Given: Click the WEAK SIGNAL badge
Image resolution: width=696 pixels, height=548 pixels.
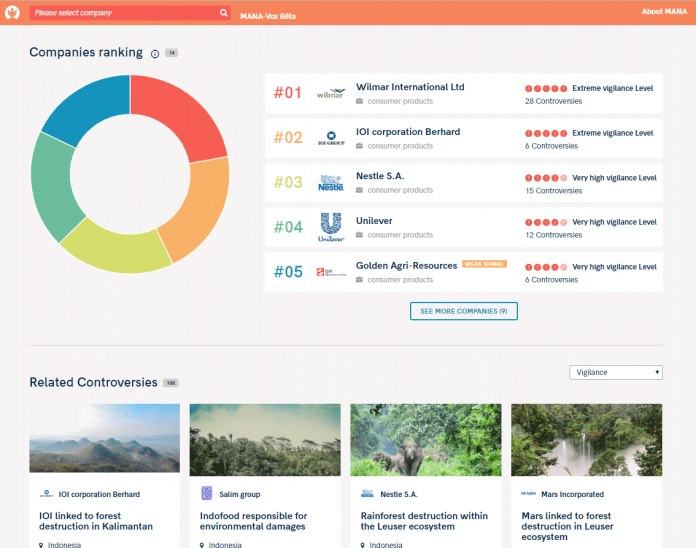Looking at the screenshot, I should pos(484,264).
